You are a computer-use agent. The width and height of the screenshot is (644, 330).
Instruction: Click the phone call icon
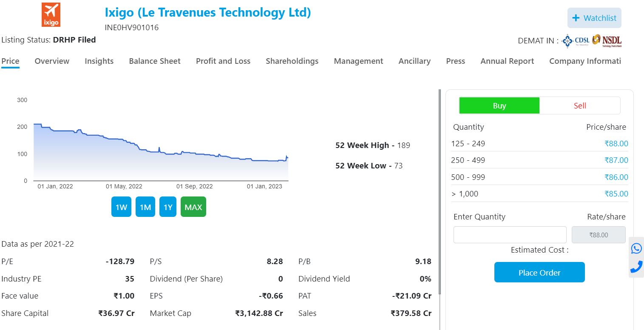click(636, 267)
